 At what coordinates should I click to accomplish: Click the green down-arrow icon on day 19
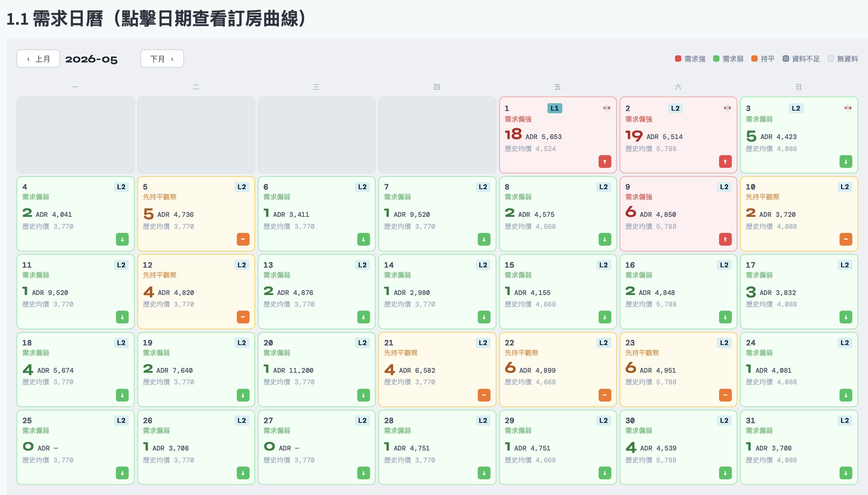click(x=243, y=395)
